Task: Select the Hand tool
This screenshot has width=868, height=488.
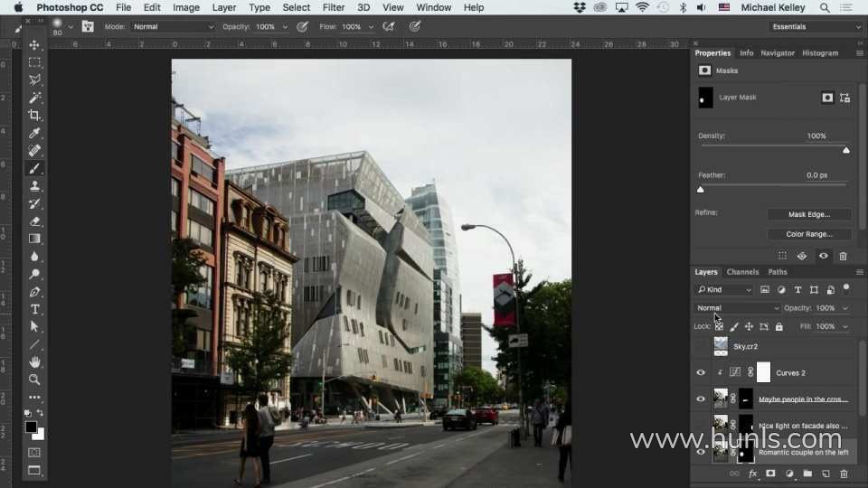Action: click(34, 361)
